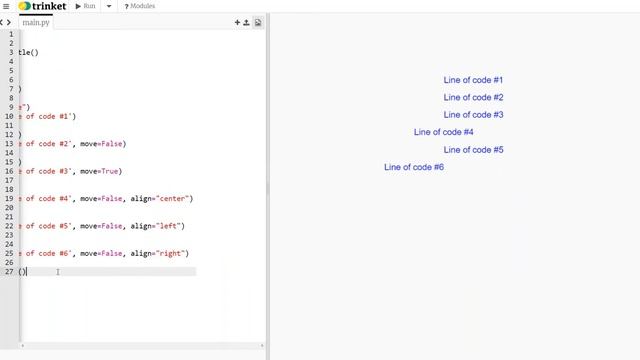Expand the Run options dropdown arrow
Viewport: 640px width, 360px height.
click(109, 6)
